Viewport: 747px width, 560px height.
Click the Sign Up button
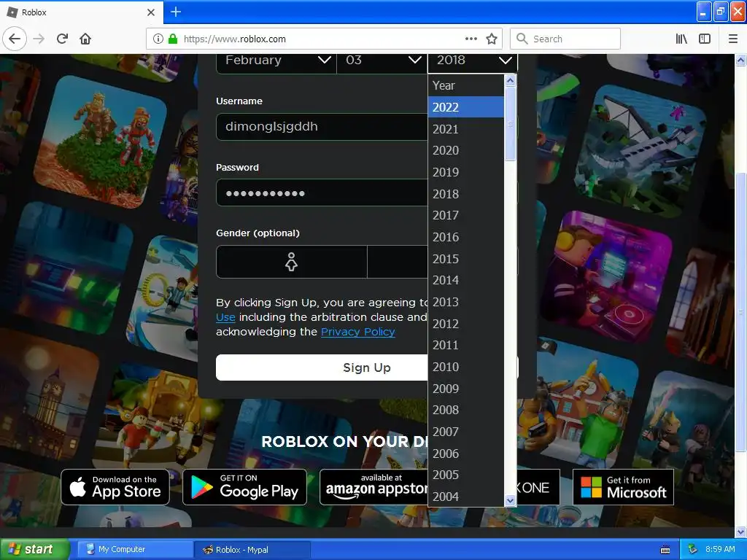tap(366, 367)
